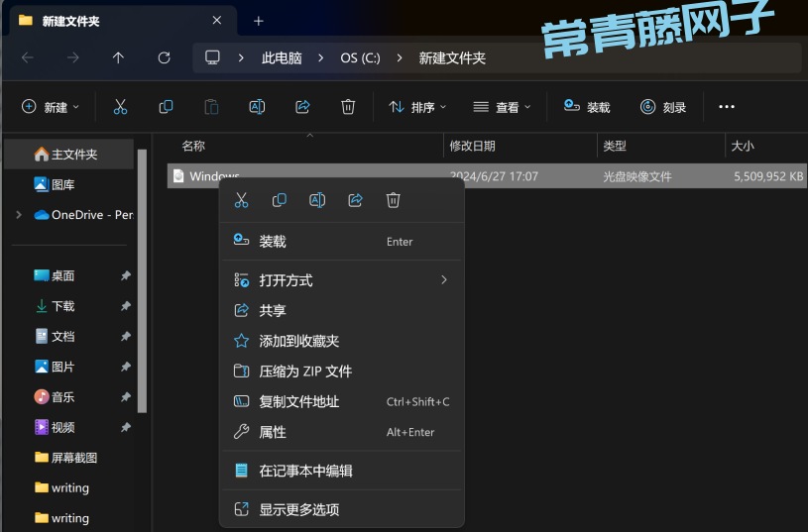Click the share icon in the context menu
The image size is (808, 532).
point(355,200)
